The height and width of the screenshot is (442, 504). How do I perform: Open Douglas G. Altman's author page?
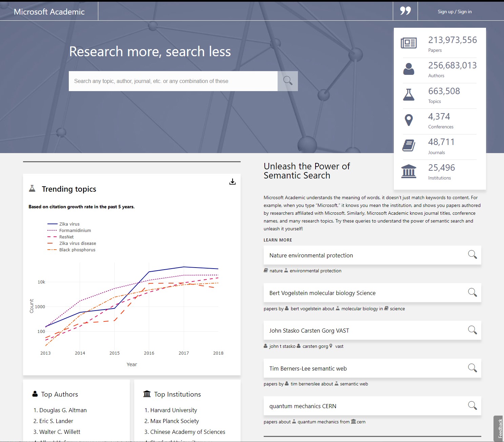click(x=63, y=410)
